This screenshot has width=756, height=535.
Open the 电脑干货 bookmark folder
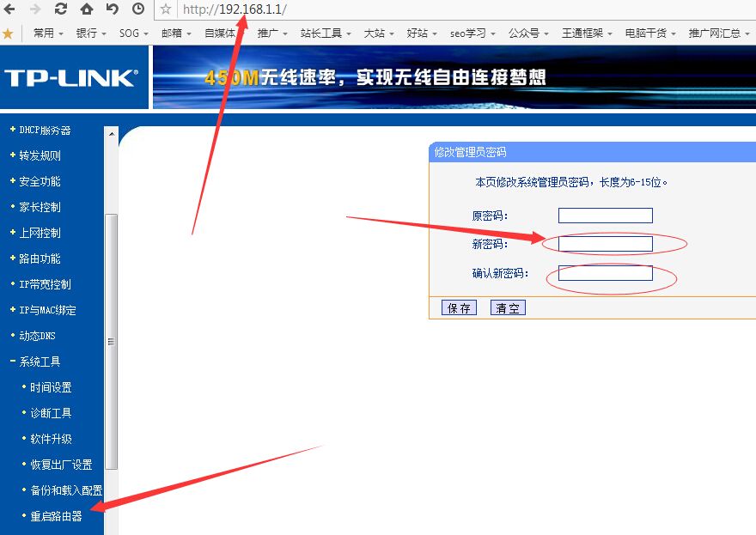pos(651,33)
